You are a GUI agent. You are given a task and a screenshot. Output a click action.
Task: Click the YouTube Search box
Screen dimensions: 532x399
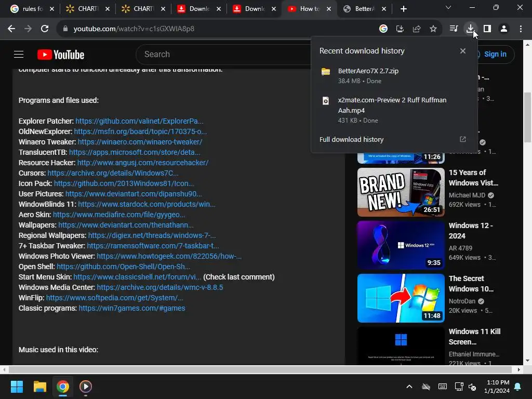224,54
